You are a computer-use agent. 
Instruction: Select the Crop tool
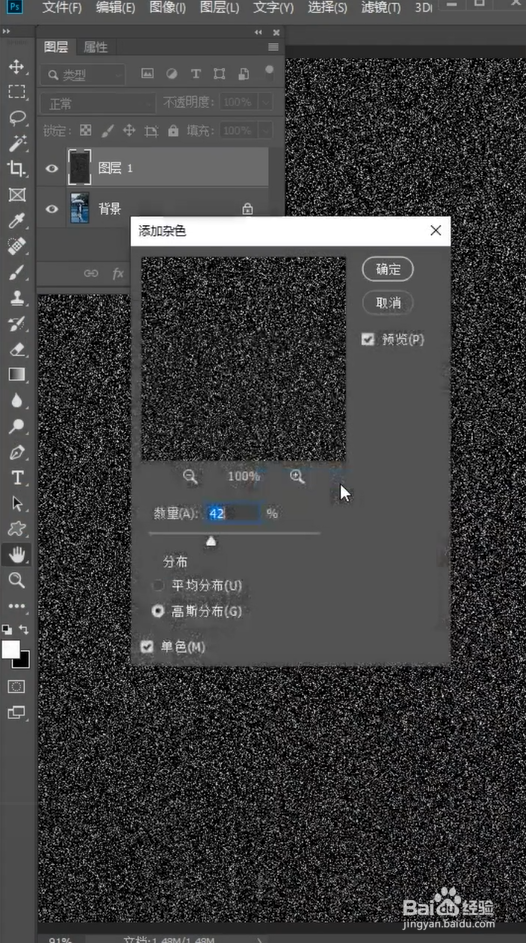[x=16, y=169]
